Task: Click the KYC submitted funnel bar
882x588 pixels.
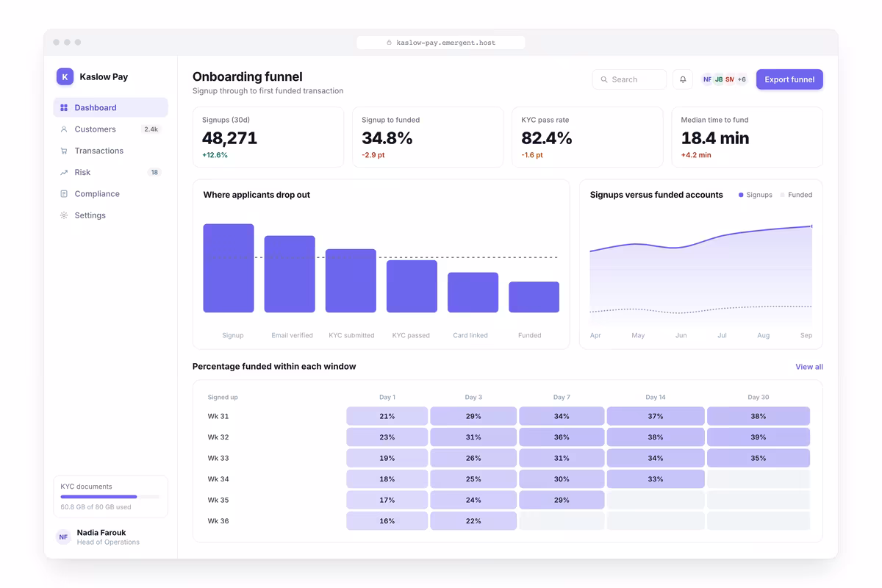Action: (351, 281)
